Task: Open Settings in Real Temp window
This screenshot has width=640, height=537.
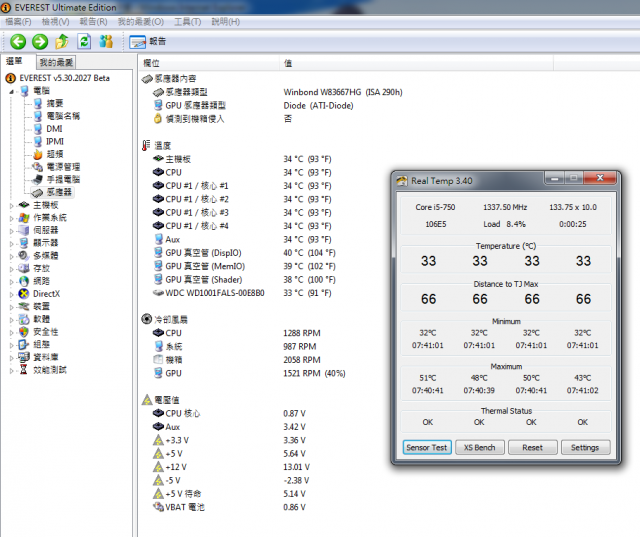Action: coord(585,447)
